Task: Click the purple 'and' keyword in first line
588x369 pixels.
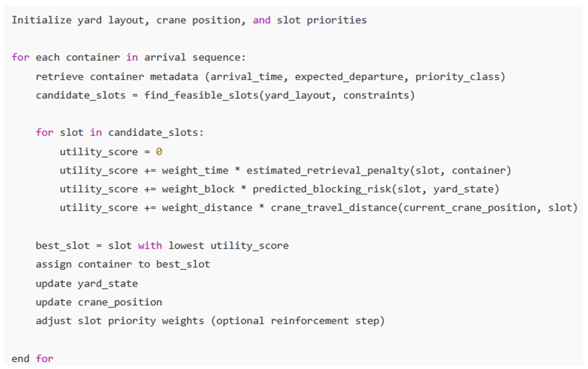Action: click(262, 20)
